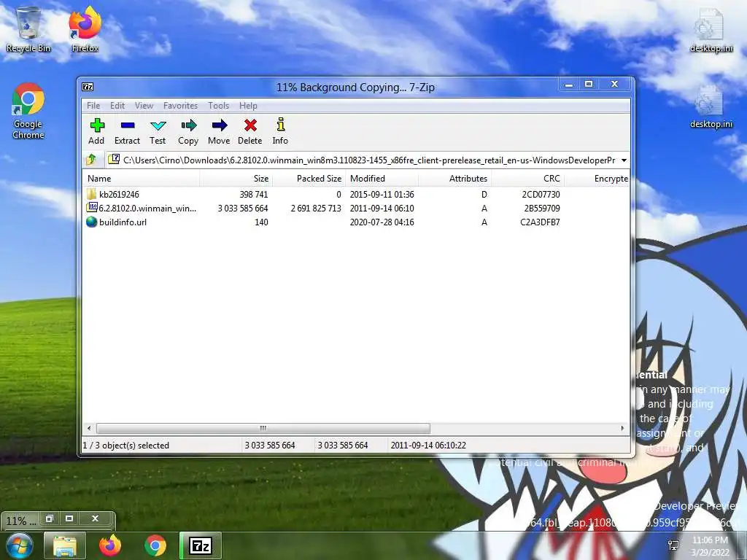Image resolution: width=747 pixels, height=560 pixels.
Task: Open File Explorer from taskbar
Action: [x=64, y=545]
